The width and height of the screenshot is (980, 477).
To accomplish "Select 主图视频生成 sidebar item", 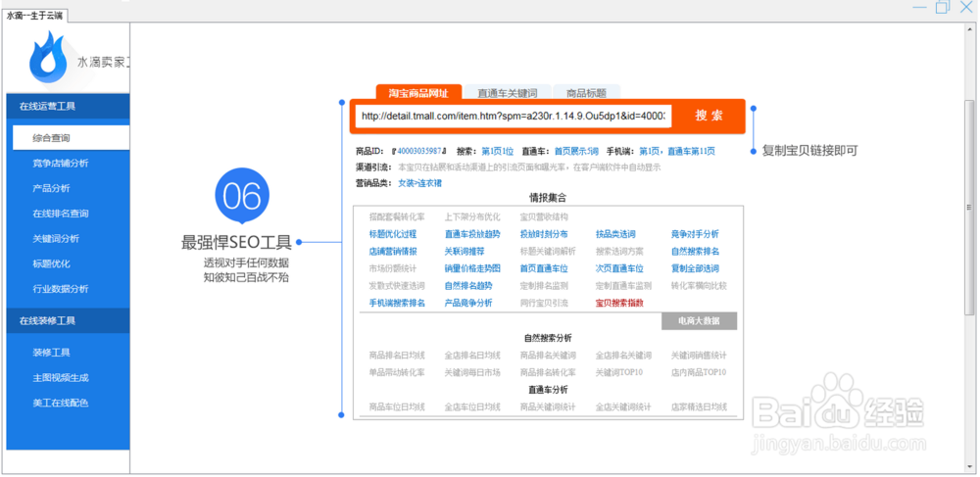I will 61,378.
